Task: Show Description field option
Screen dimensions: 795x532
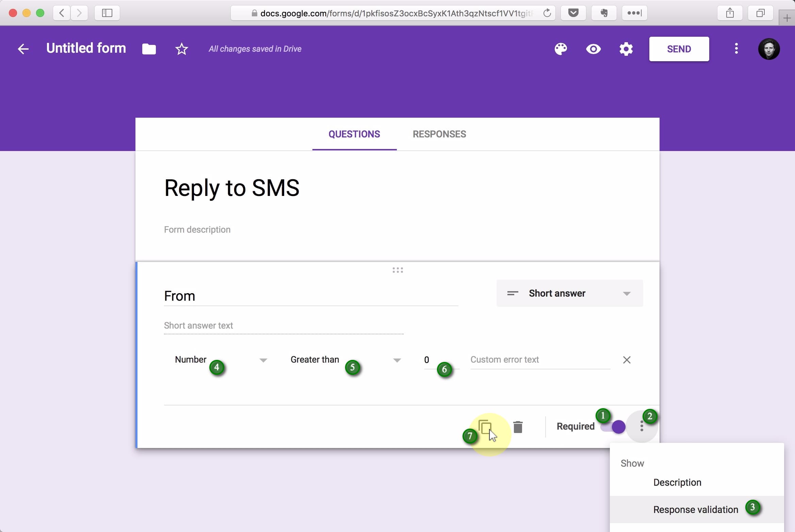Action: (x=677, y=482)
